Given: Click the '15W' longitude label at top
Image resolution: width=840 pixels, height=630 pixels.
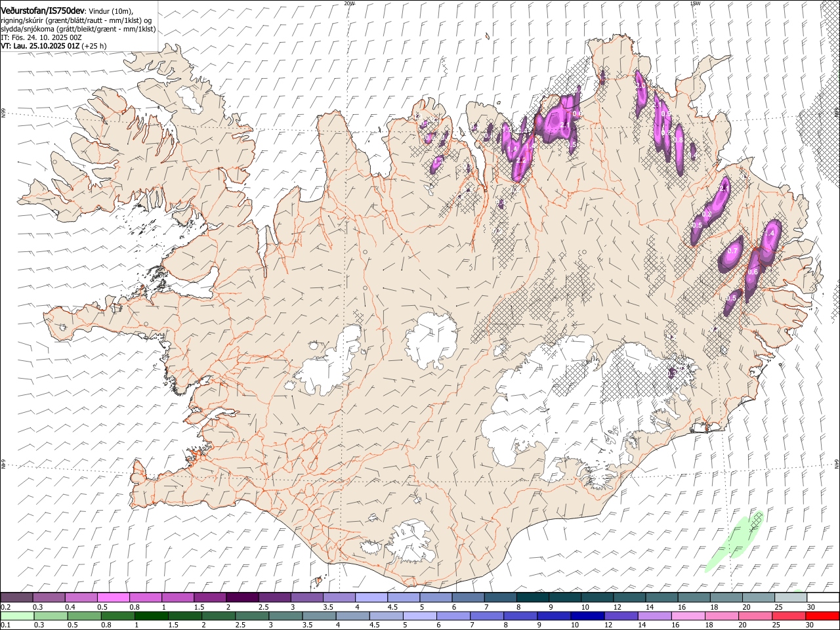Looking at the screenshot, I should pyautogui.click(x=695, y=3).
